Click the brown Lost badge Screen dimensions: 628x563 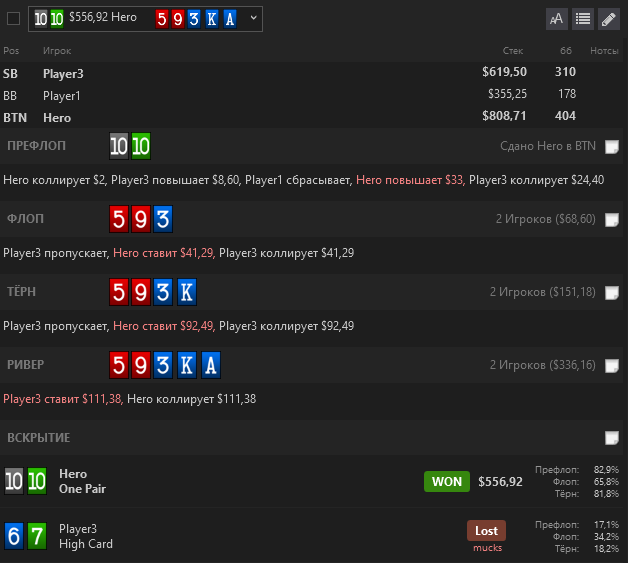coord(486,531)
